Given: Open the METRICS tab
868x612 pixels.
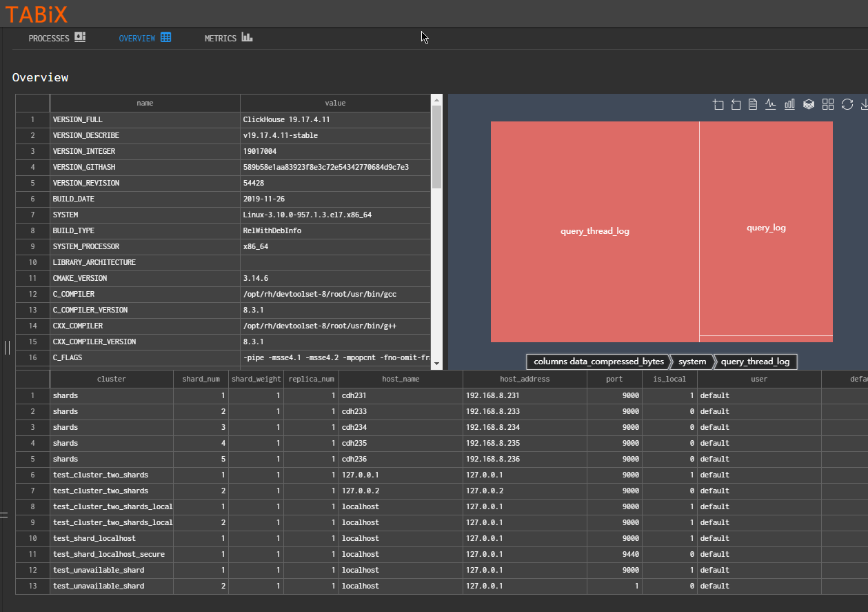Looking at the screenshot, I should pos(222,38).
